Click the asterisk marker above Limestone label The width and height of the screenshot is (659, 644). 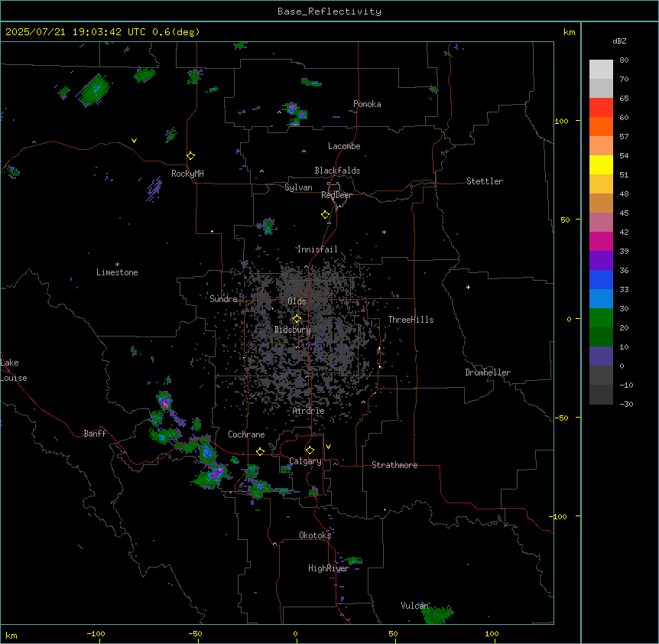tap(117, 264)
